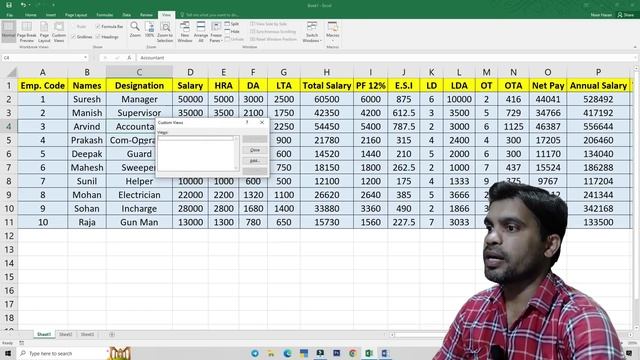This screenshot has width=640, height=360.
Task: Open Microsoft Edge from the taskbar
Action: pos(287,353)
